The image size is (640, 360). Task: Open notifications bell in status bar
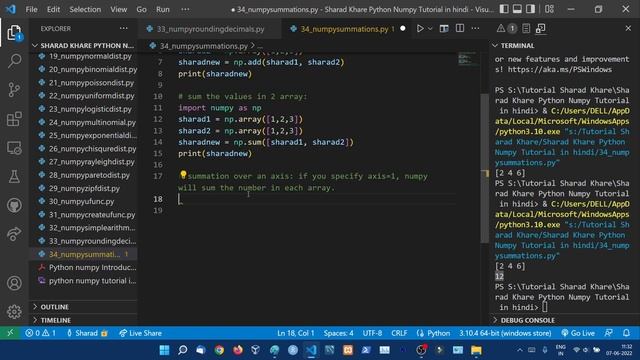click(x=626, y=333)
